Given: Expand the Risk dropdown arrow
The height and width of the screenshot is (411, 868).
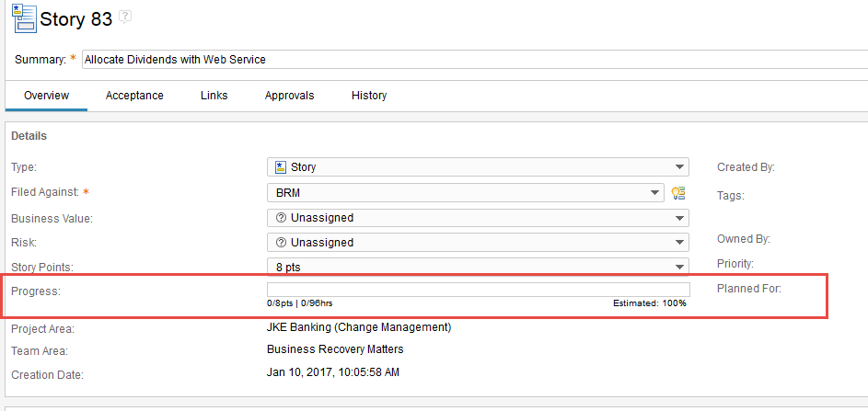Looking at the screenshot, I should (680, 243).
